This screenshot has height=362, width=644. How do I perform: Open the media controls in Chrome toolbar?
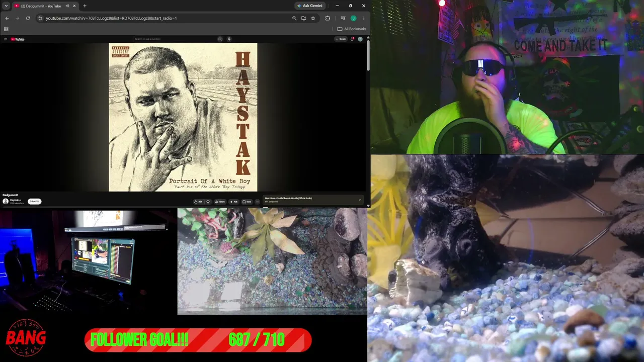click(x=343, y=18)
